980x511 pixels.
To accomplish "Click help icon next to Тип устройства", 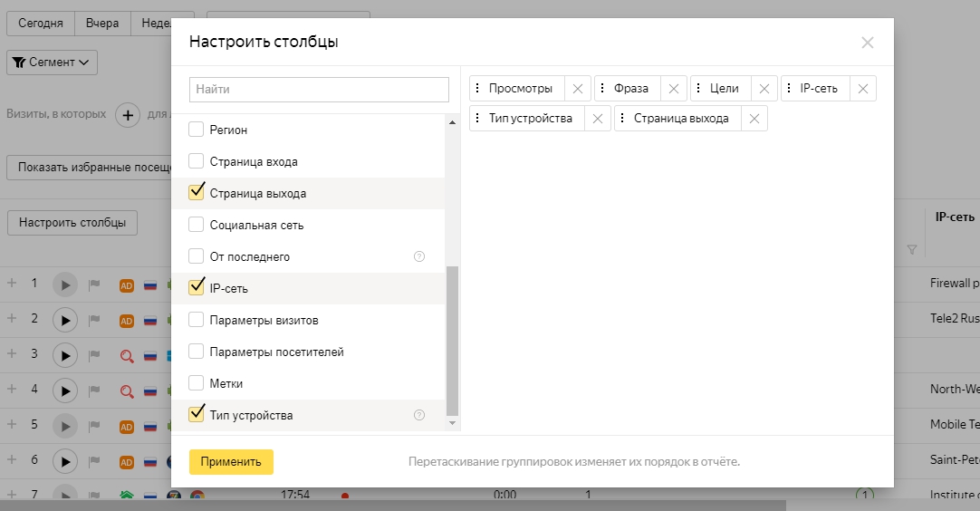I will point(419,416).
